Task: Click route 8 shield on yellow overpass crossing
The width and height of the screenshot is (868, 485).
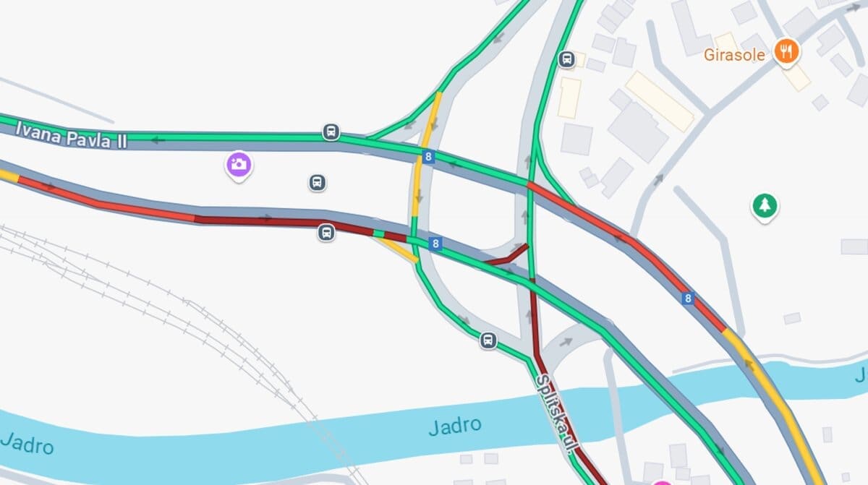Action: pos(429,157)
